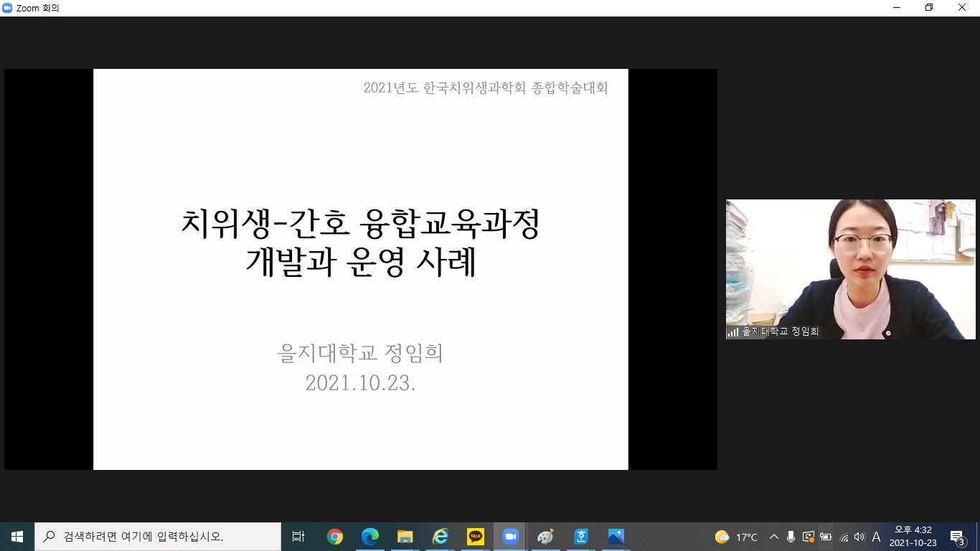Viewport: 980px width, 551px height.
Task: Click the taskbar search box
Action: pos(158,536)
